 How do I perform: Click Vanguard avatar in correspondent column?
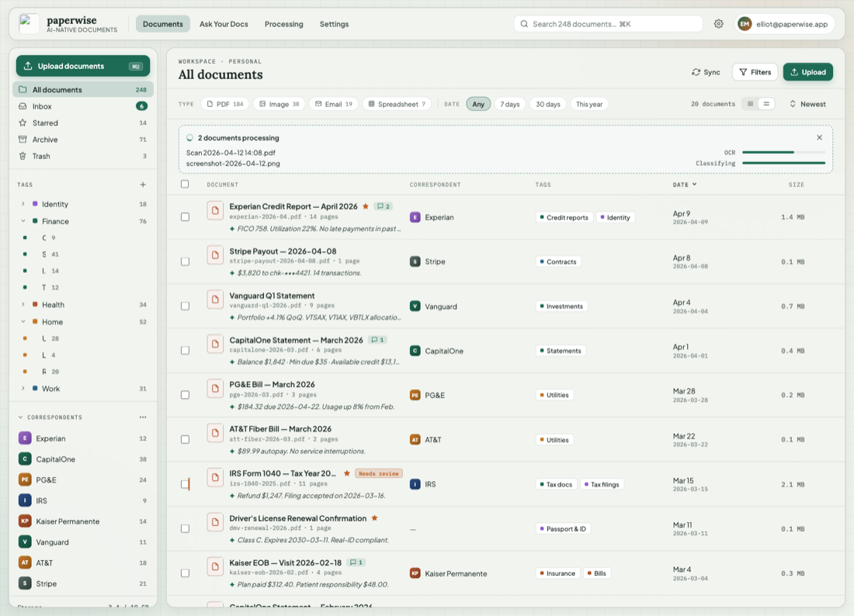point(415,306)
